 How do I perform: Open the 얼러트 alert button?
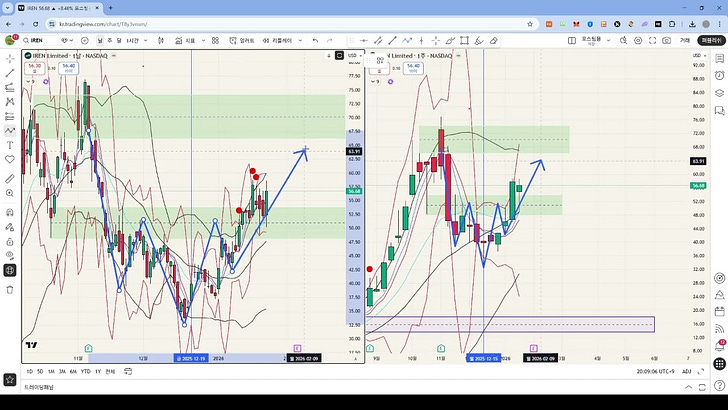(x=242, y=40)
